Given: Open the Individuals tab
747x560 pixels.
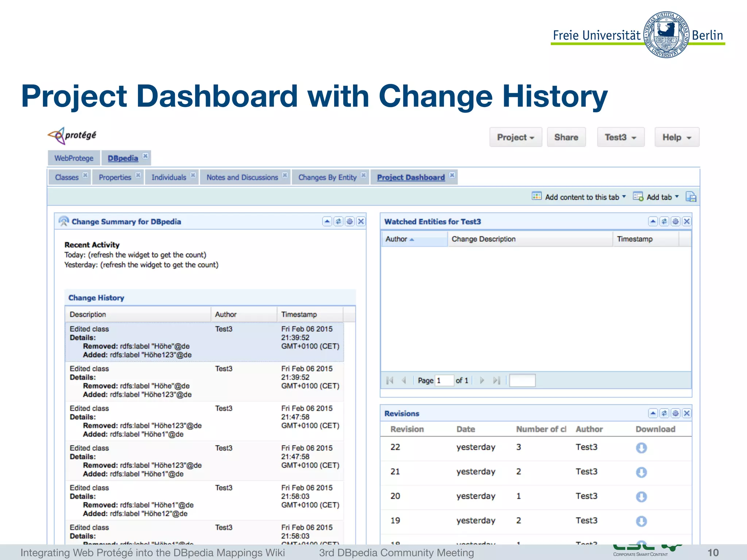Looking at the screenshot, I should [x=169, y=178].
